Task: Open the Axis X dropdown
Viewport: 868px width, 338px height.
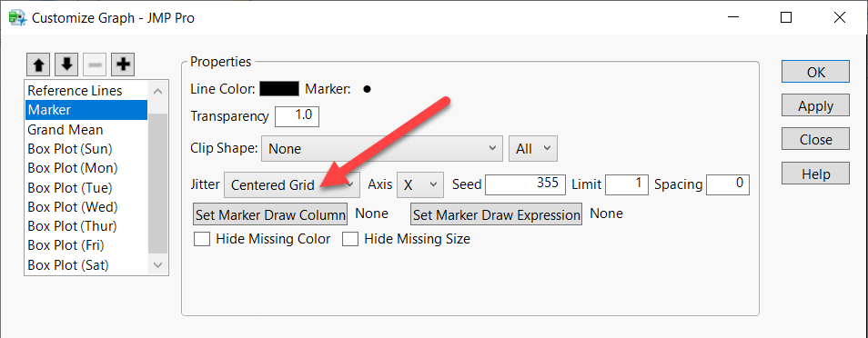Action: [420, 184]
